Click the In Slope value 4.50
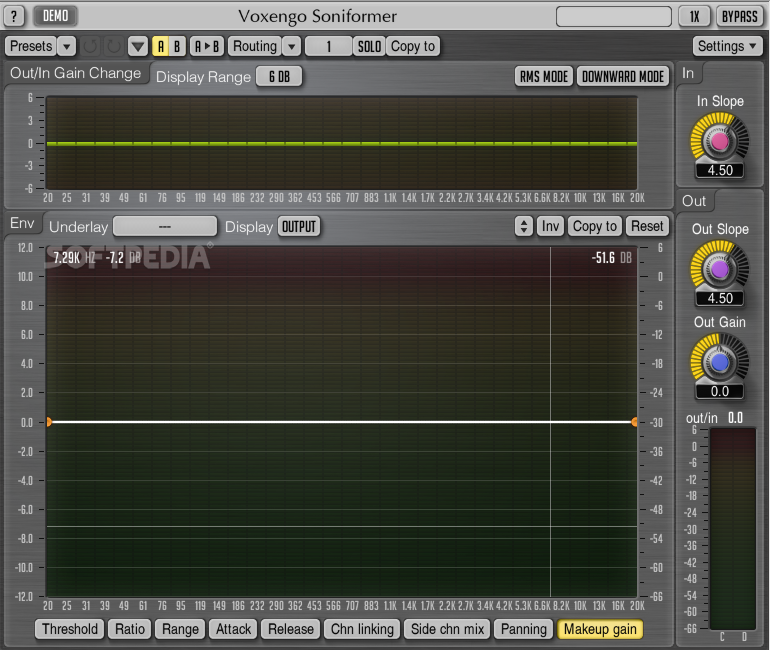The height and width of the screenshot is (650, 770). click(x=720, y=170)
